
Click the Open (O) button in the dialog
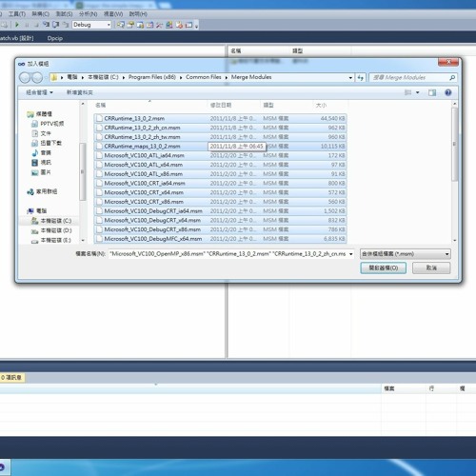(384, 268)
